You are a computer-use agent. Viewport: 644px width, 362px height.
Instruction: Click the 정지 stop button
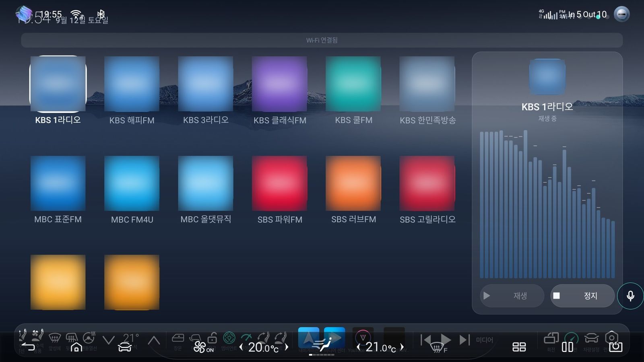coord(582,296)
